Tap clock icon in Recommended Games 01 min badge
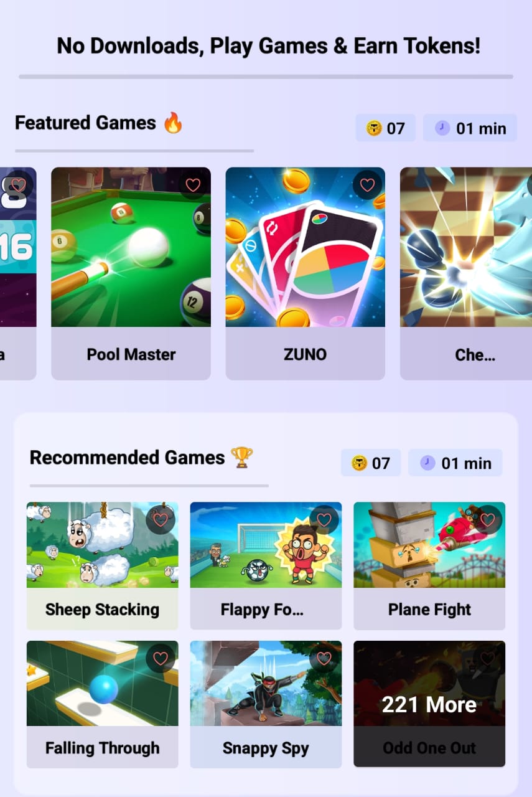This screenshot has height=797, width=532. click(x=427, y=463)
